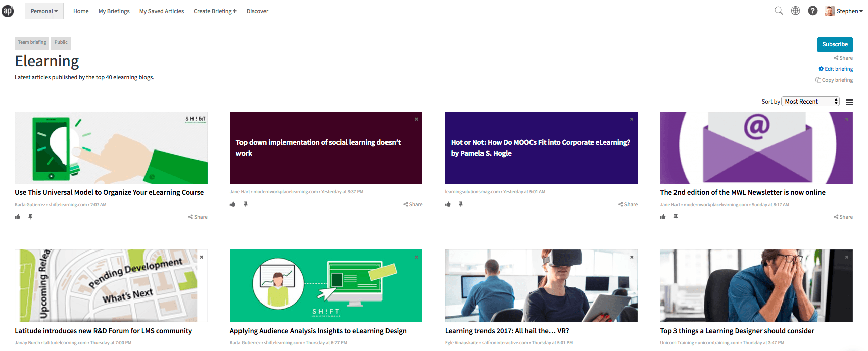Pin the Universal Model article
The width and height of the screenshot is (868, 351).
(x=30, y=217)
